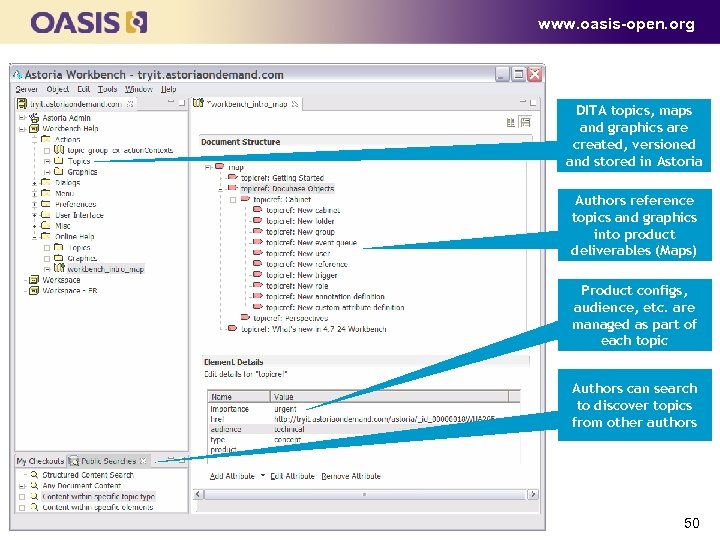
Task: Click the Actions folder icon
Action: tap(46, 139)
